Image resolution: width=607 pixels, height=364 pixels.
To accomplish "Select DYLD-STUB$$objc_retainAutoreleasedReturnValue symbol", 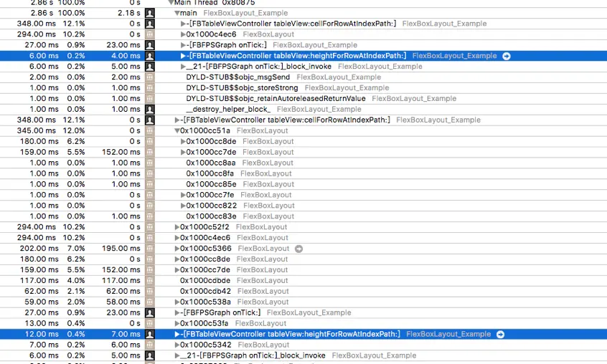I will coord(276,99).
